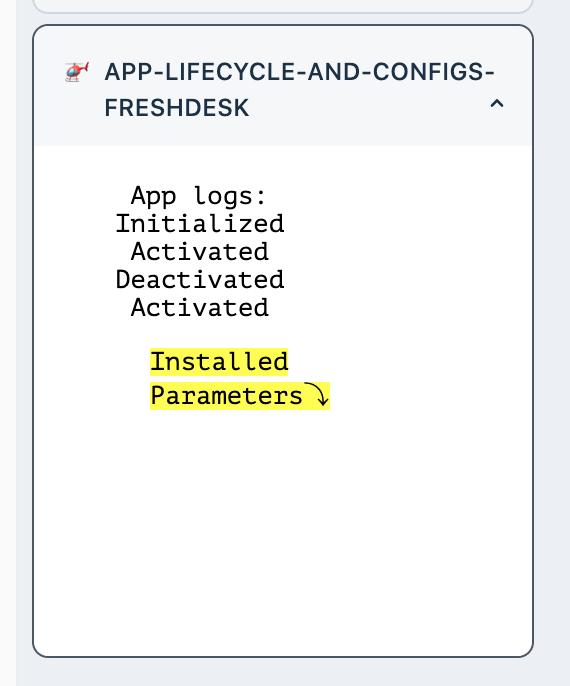Viewport: 570px width, 686px height.
Task: Click the gray margin right of the card
Action: tap(552, 343)
